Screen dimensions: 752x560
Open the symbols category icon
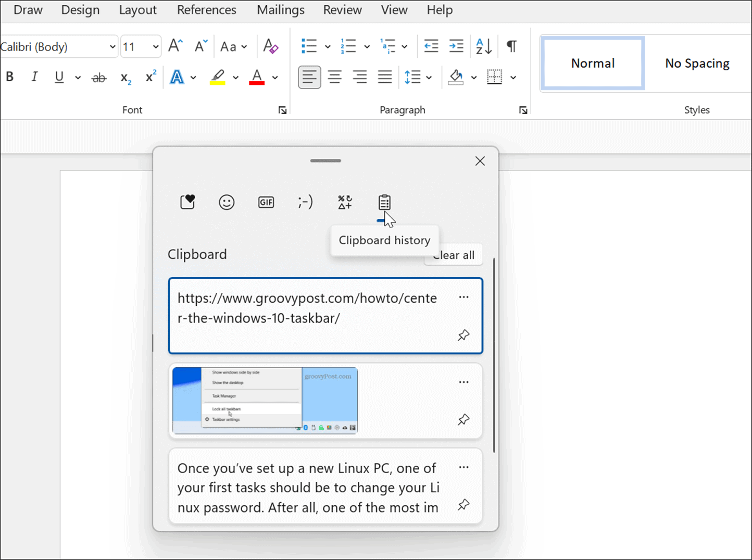click(x=344, y=203)
